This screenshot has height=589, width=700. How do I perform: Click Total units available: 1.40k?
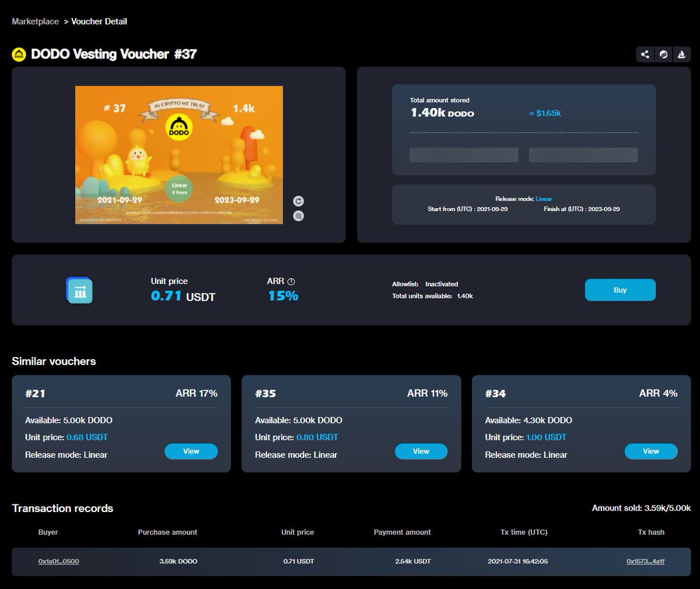tap(433, 296)
